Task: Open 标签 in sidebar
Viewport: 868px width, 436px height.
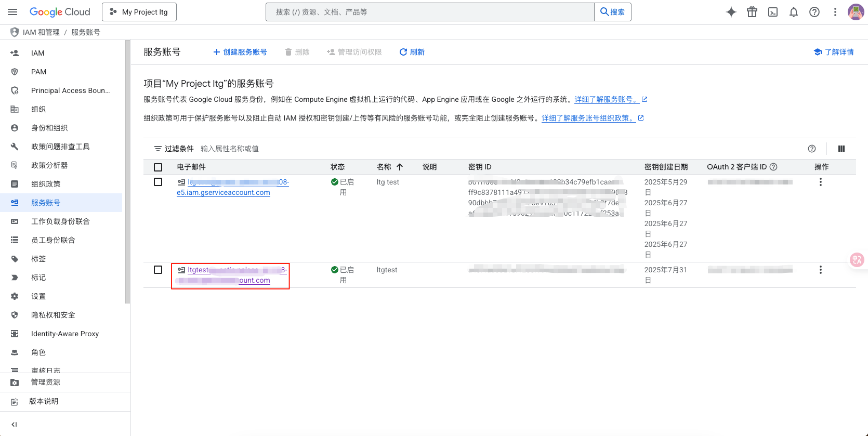Action: click(x=61, y=259)
